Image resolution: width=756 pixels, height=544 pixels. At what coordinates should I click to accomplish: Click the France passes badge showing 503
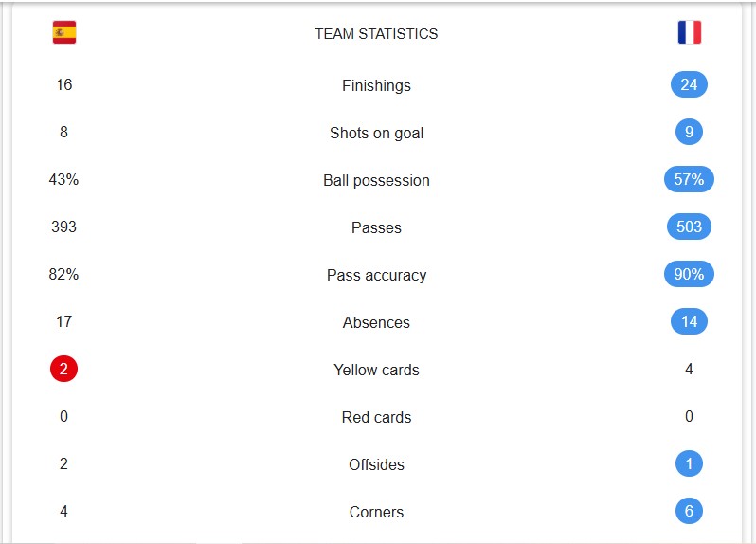point(689,227)
